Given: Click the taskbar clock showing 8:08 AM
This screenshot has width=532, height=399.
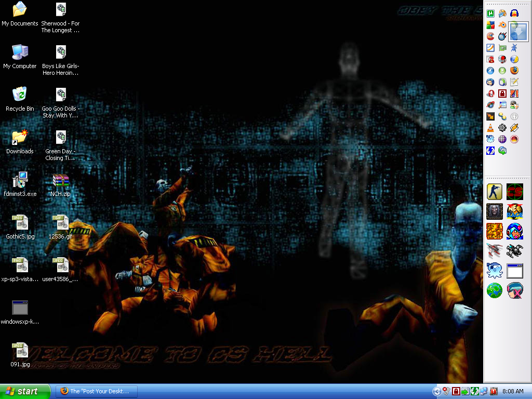Looking at the screenshot, I should point(513,392).
